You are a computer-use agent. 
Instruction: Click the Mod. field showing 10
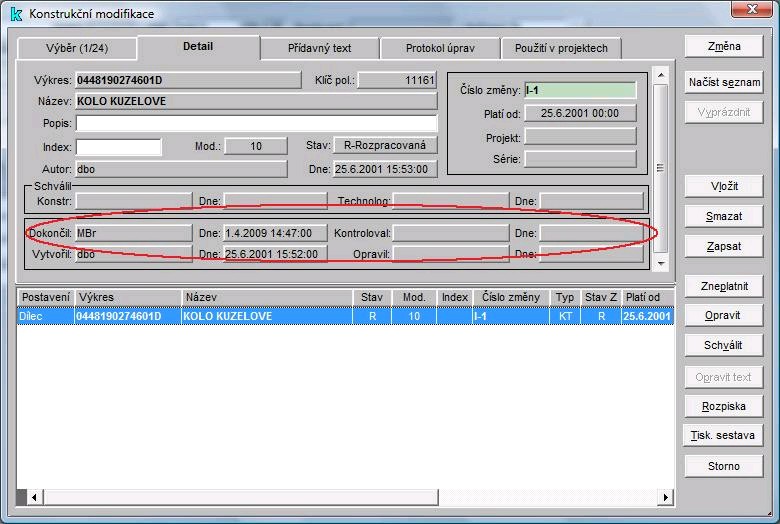[x=256, y=146]
